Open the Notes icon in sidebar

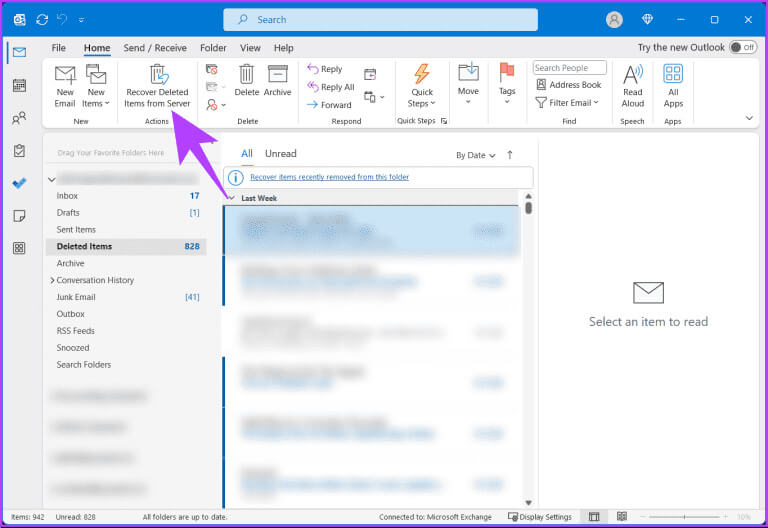19,216
